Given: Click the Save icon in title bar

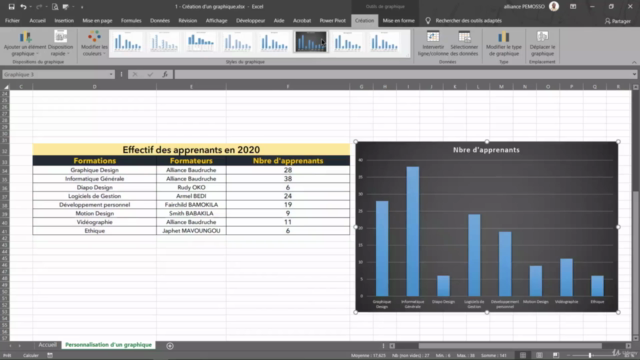Looking at the screenshot, I should (11, 7).
